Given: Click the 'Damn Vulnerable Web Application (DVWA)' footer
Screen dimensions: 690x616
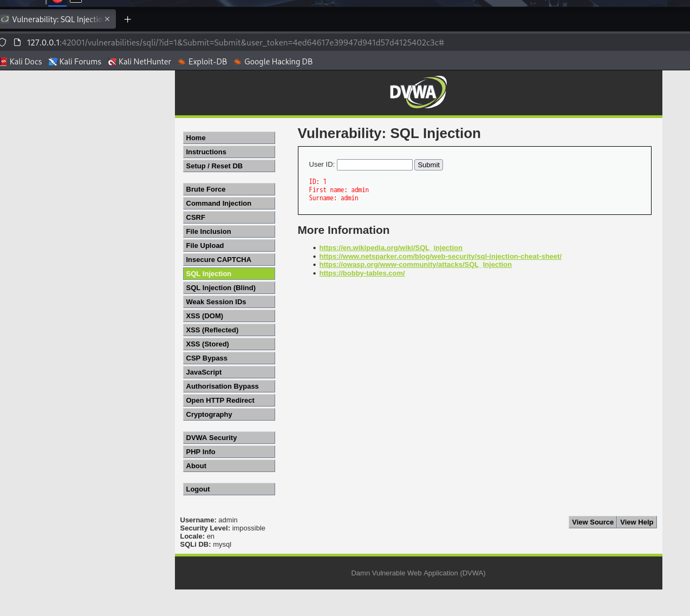Looking at the screenshot, I should point(418,573).
